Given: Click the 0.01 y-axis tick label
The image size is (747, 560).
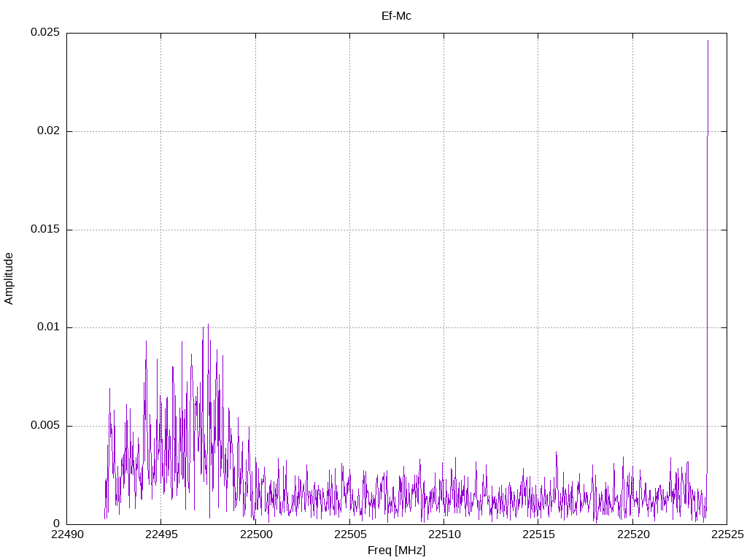Looking at the screenshot, I should coord(47,327).
